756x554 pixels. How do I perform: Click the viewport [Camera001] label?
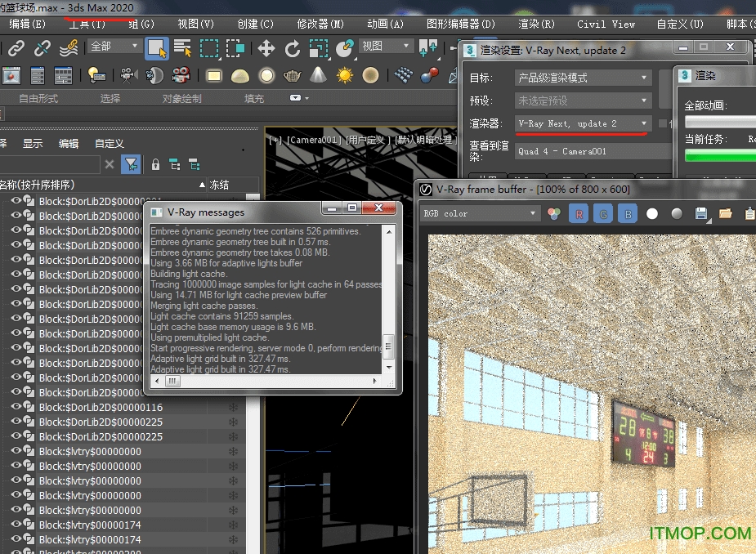point(314,140)
